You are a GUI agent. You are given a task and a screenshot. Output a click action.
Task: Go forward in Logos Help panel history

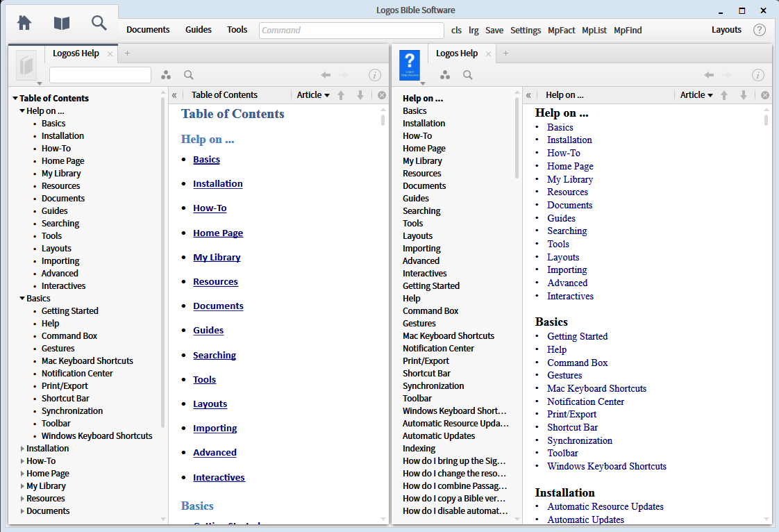pyautogui.click(x=726, y=75)
